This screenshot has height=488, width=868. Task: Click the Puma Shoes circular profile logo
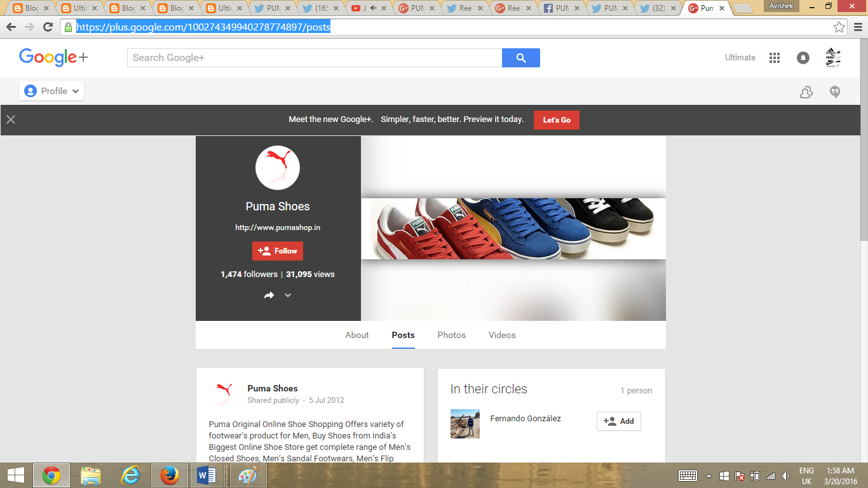coord(278,167)
